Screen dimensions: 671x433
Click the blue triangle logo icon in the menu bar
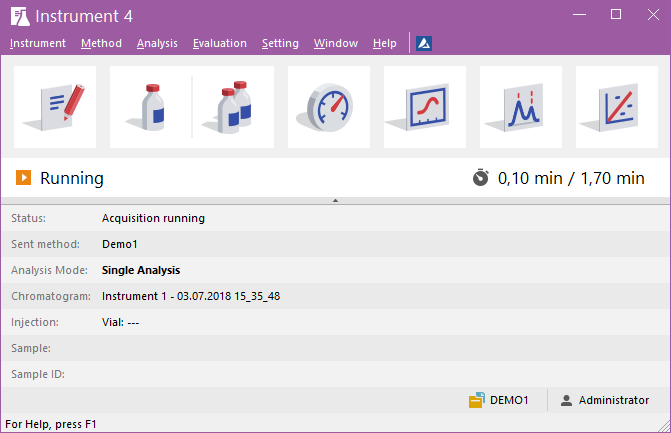point(424,43)
